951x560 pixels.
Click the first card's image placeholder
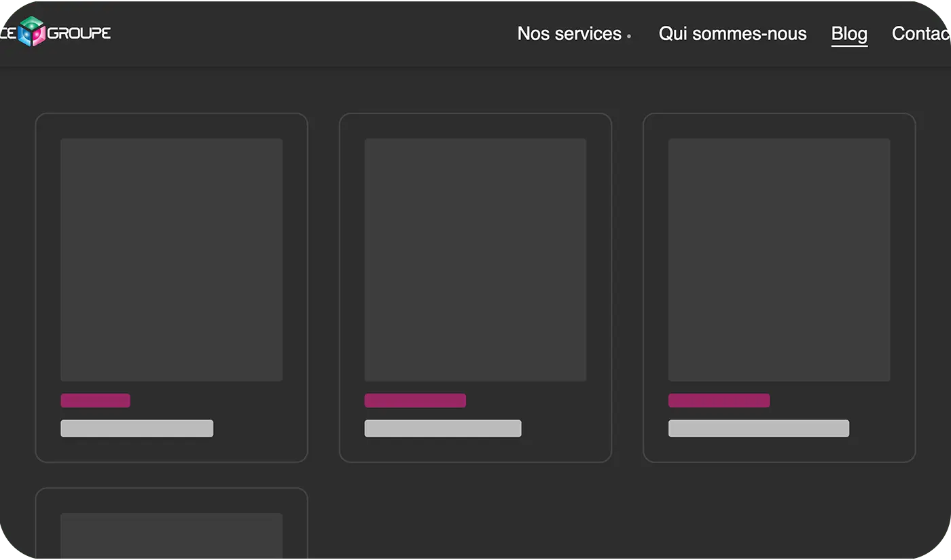tap(171, 259)
